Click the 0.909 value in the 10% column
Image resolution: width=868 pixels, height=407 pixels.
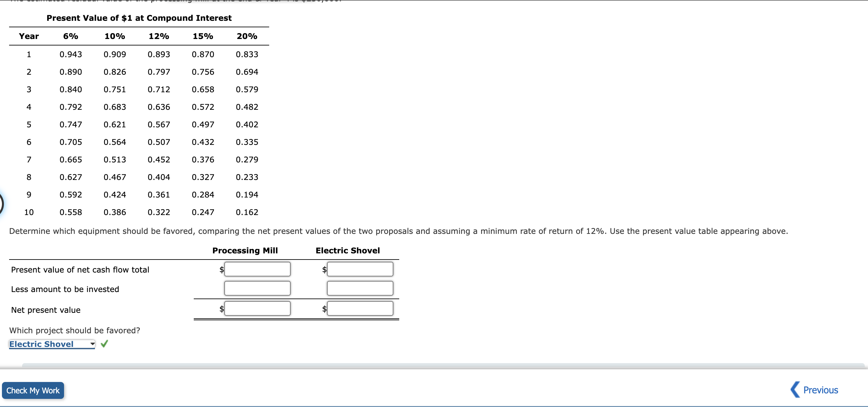pos(114,54)
